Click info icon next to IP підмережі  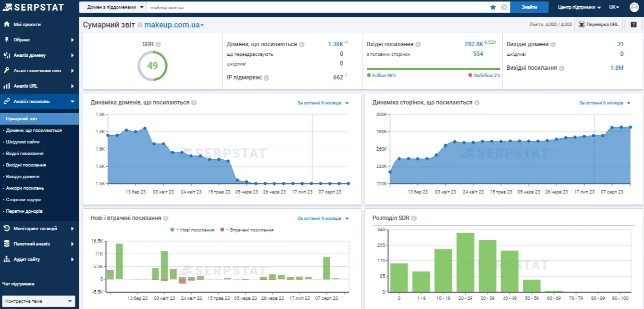tap(266, 77)
